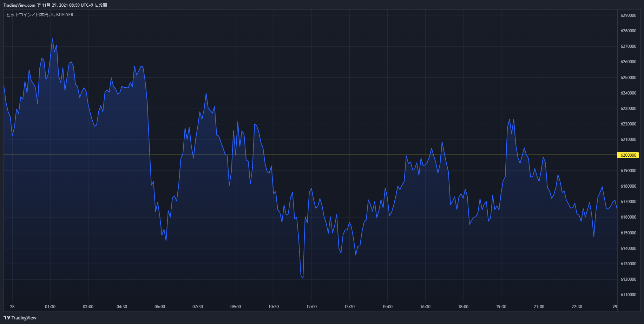Click the 01:30 time axis label
644x324 pixels.
click(x=50, y=307)
